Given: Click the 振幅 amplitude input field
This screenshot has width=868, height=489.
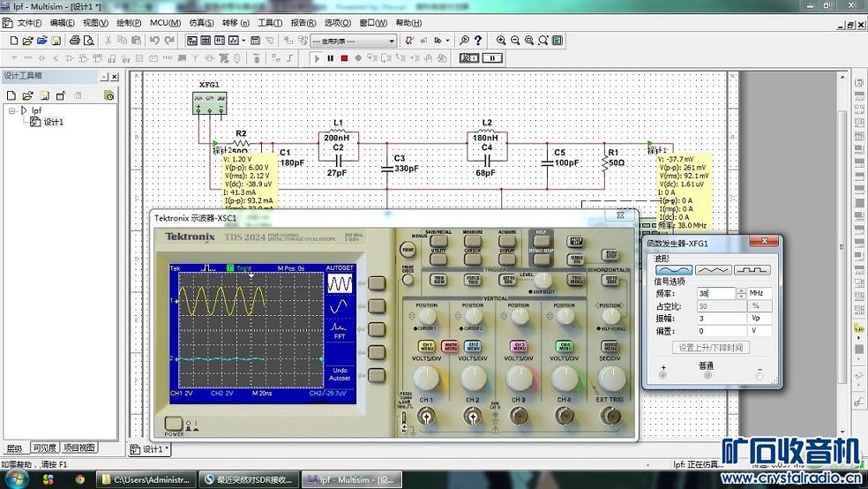Looking at the screenshot, I should [x=722, y=319].
